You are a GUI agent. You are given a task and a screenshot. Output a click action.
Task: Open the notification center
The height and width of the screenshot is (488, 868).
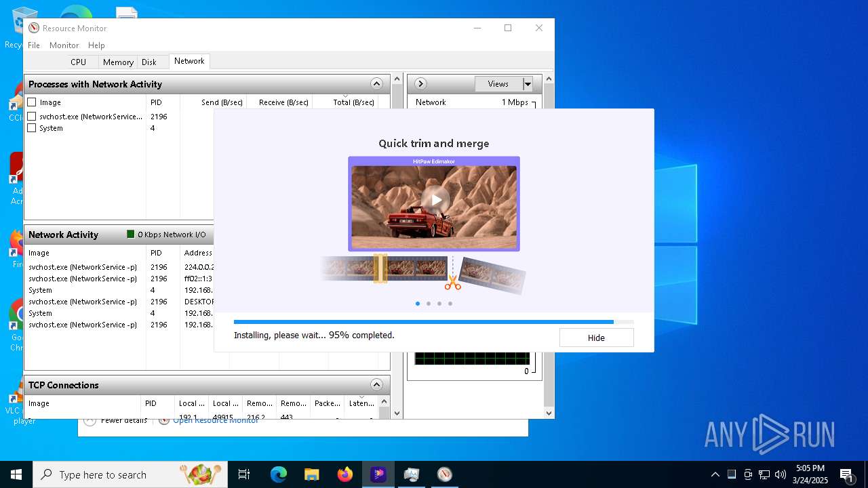pyautogui.click(x=846, y=474)
